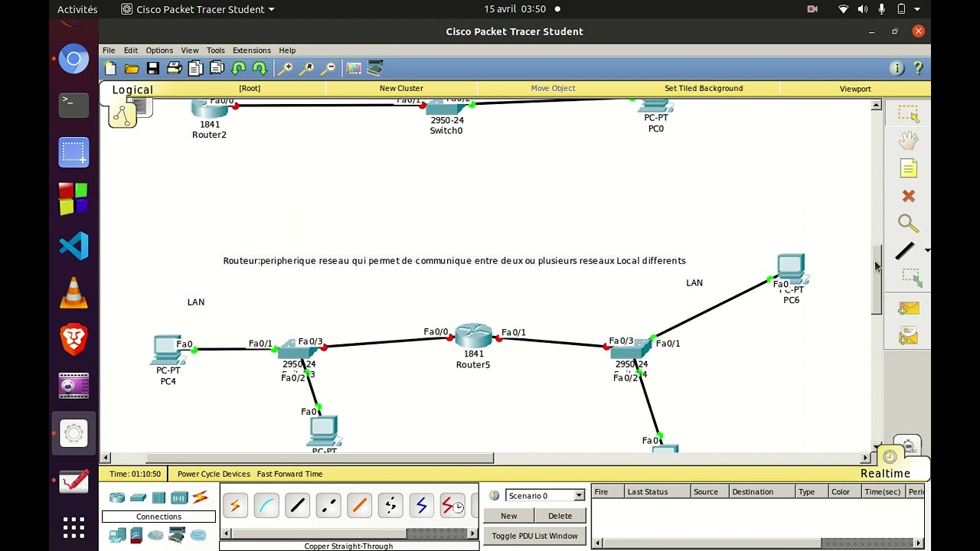
Task: Open the Custom Devices Dialog icon
Action: (x=375, y=68)
